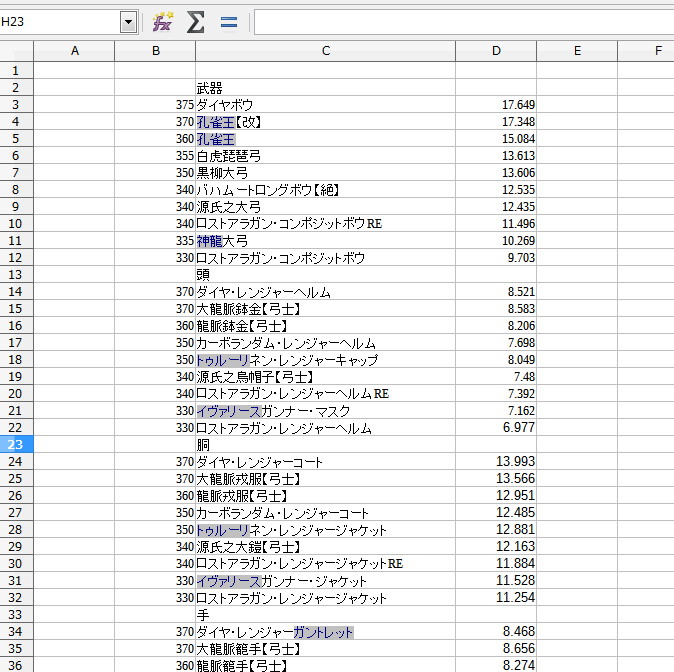Click cell containing 孔雀王【改】

[x=325, y=122]
